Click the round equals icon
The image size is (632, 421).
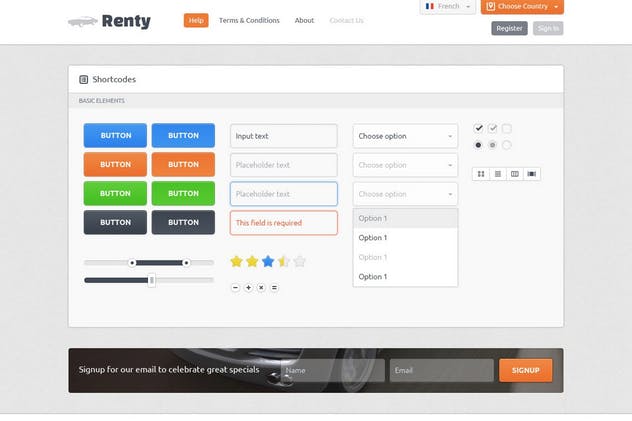274,288
